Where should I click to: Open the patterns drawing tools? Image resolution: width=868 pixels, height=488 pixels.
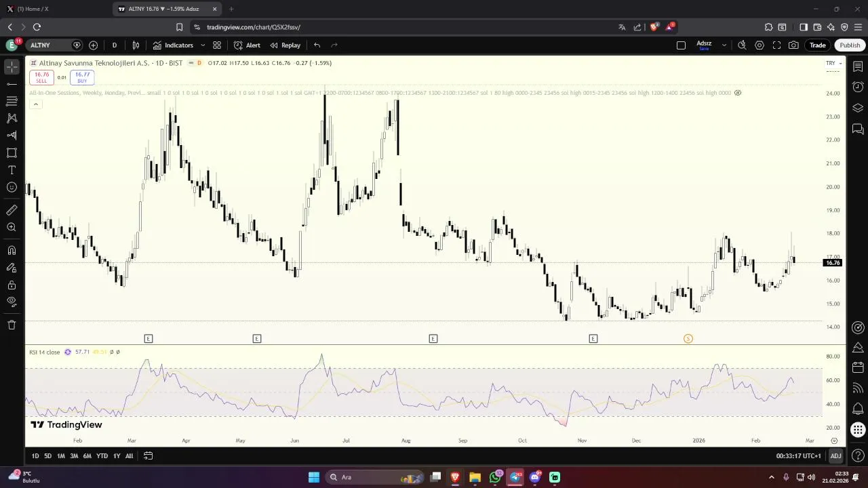click(x=12, y=118)
